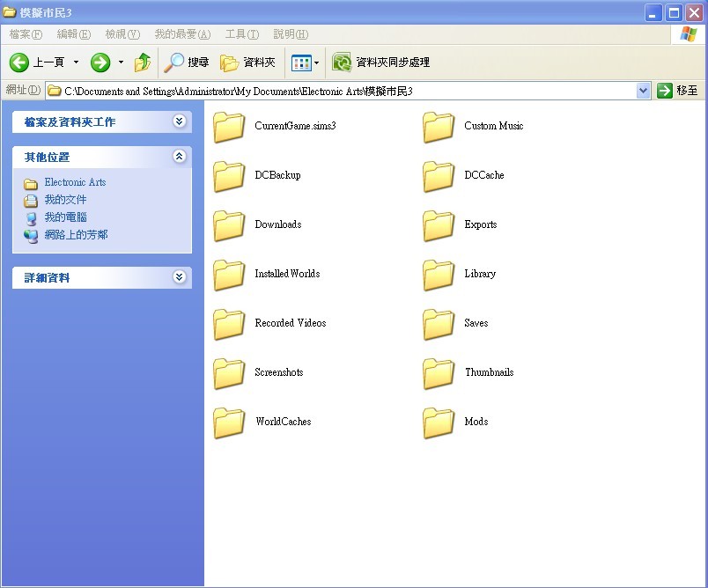The width and height of the screenshot is (708, 588).
Task: Click the Installed Worlds name text
Action: coord(287,274)
